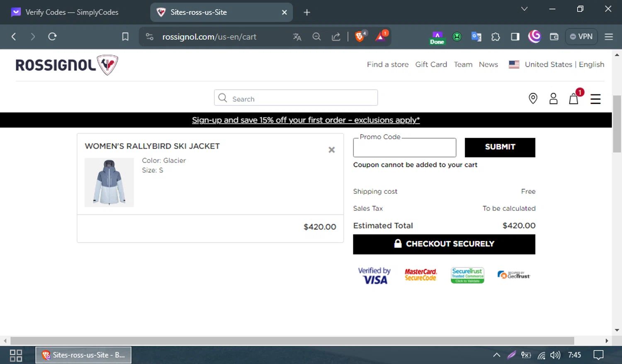Open Brave Rewards triangle icon
This screenshot has height=364, width=622.
(381, 36)
